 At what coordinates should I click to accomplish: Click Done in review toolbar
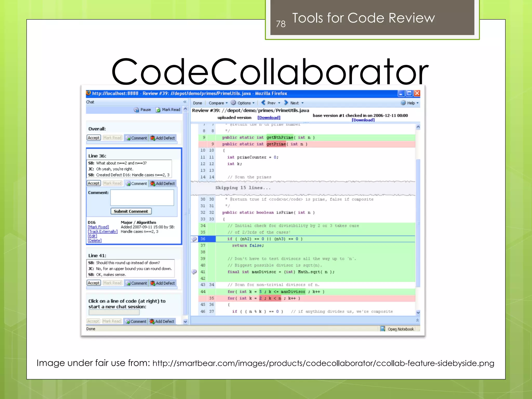(197, 103)
